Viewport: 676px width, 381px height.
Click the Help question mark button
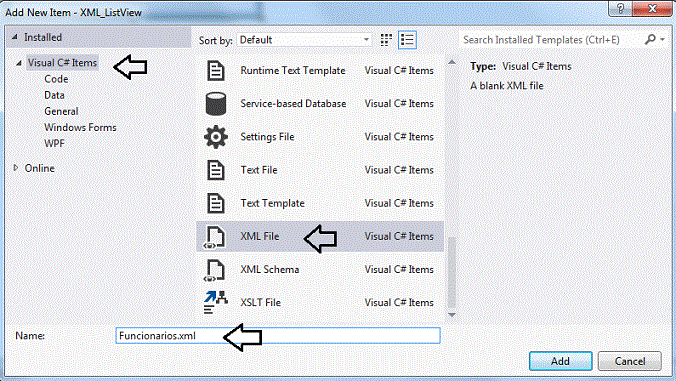tap(620, 9)
